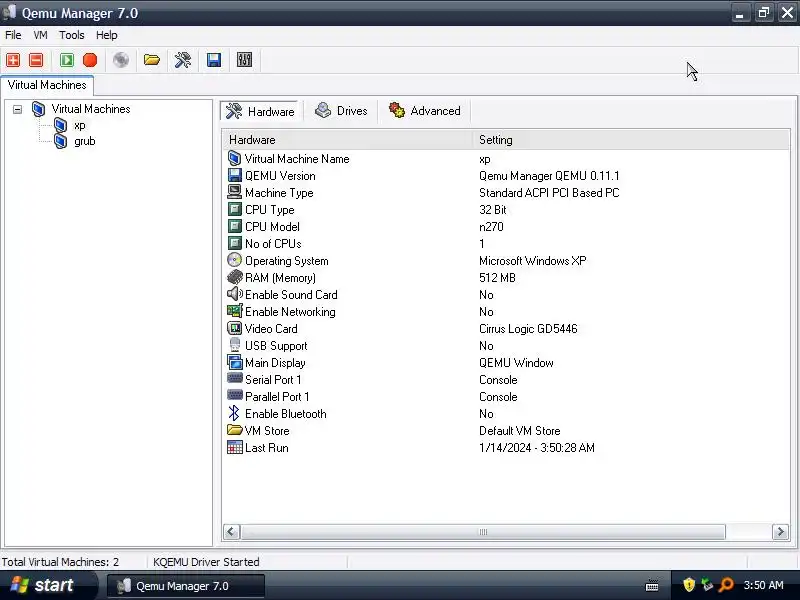This screenshot has width=800, height=600.
Task: Click the on-screen keyboard taskbar icon
Action: pos(652,585)
